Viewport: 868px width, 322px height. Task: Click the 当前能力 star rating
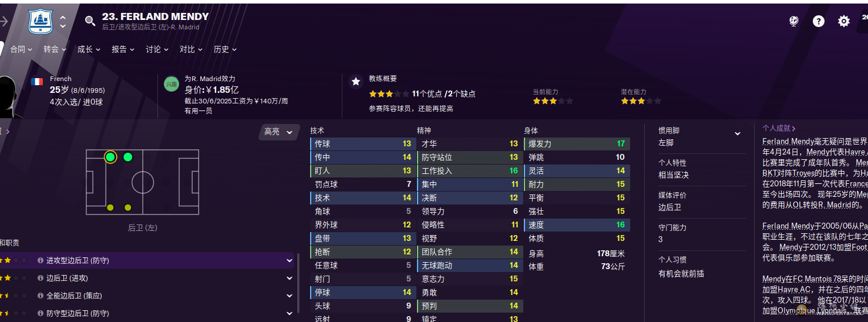pyautogui.click(x=553, y=101)
